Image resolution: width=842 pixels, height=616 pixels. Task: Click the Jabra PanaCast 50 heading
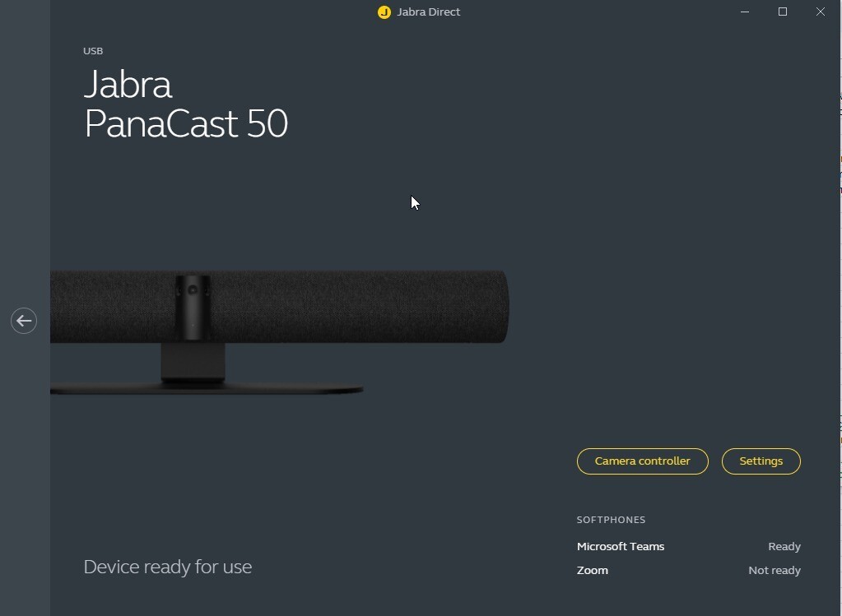(186, 104)
